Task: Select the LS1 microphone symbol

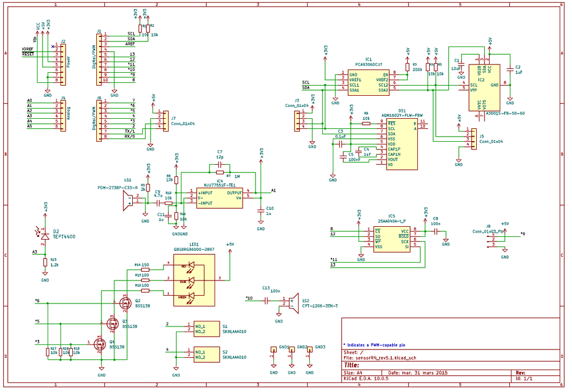Action: (x=128, y=200)
